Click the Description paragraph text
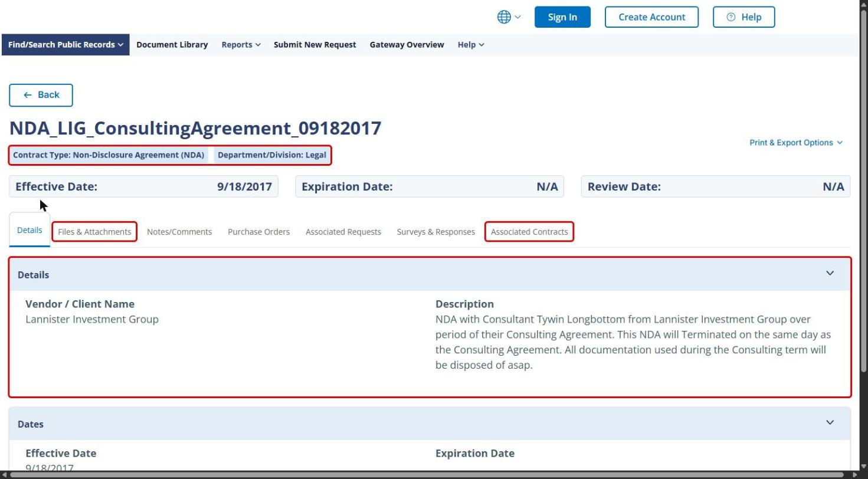Screen dimensions: 868x479 (x=633, y=342)
